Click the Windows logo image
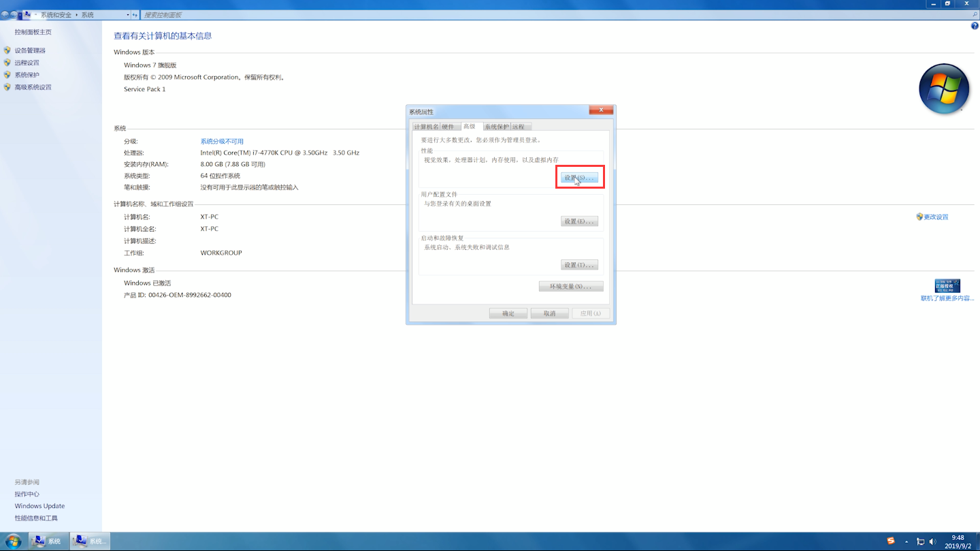 coord(944,89)
